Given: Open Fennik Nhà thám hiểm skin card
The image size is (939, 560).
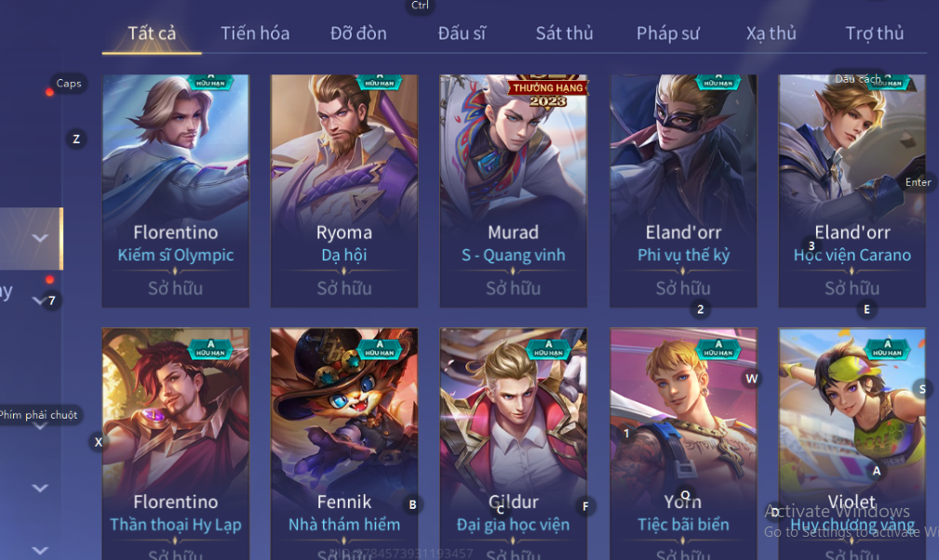Looking at the screenshot, I should [x=344, y=444].
